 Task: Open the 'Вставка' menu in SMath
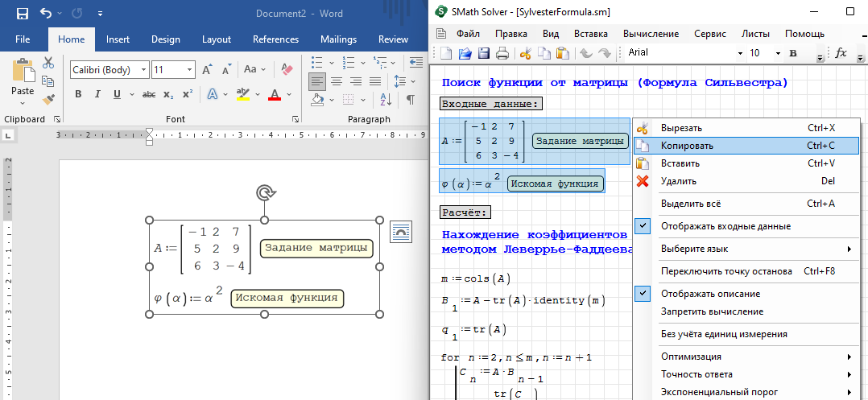[591, 34]
